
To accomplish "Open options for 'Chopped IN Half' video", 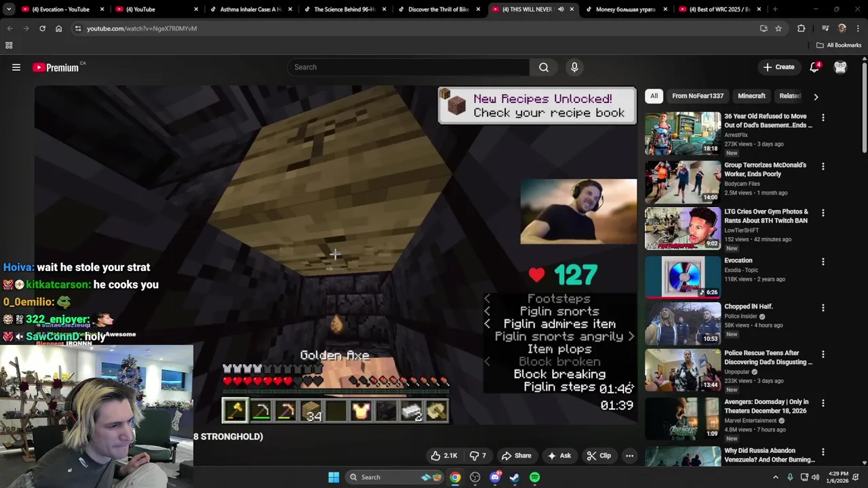I will click(x=823, y=308).
